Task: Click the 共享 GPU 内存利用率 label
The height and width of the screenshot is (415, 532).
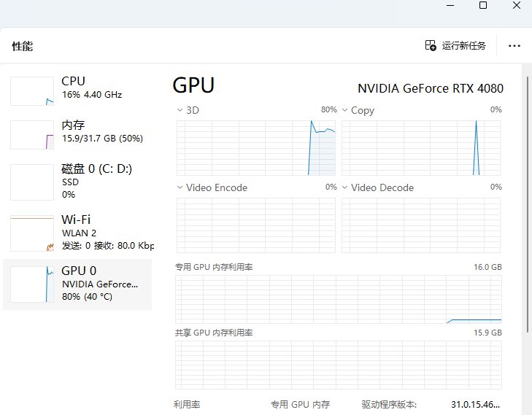Action: (x=214, y=333)
